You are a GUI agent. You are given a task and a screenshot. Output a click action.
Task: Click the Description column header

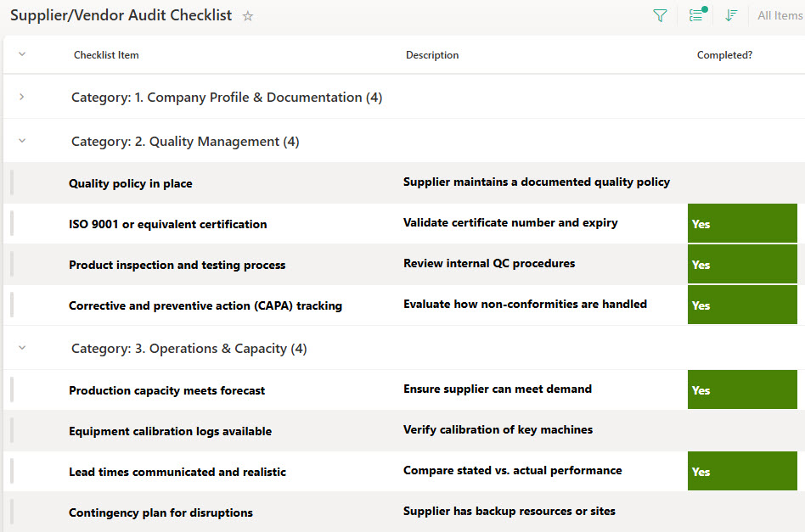coord(431,55)
